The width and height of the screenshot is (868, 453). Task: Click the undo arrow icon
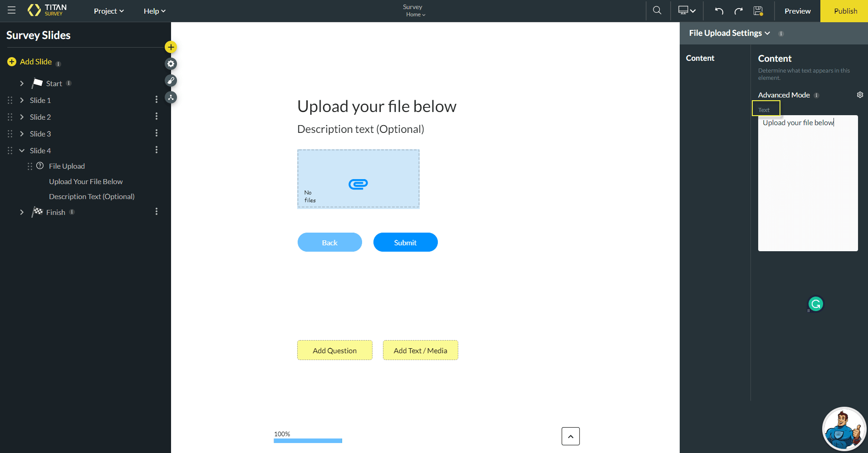719,10
